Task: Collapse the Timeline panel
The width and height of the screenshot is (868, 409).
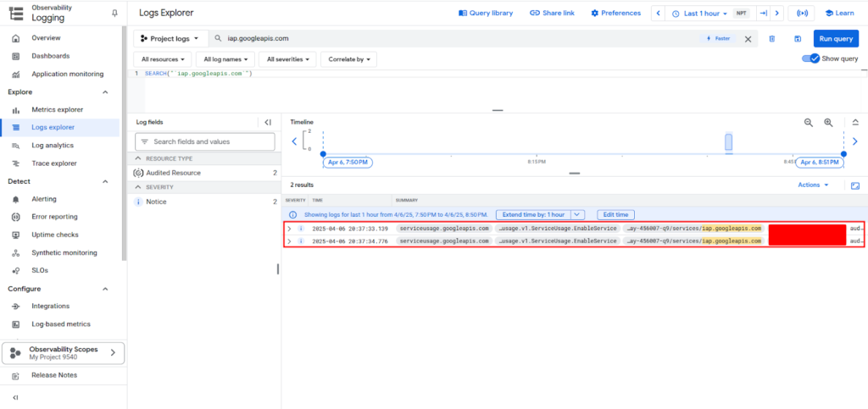Action: [855, 122]
